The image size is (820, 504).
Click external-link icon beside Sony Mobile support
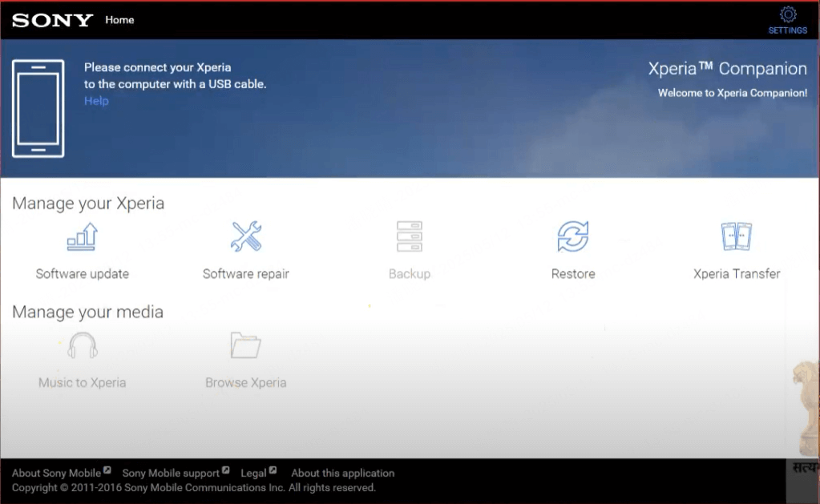[226, 470]
